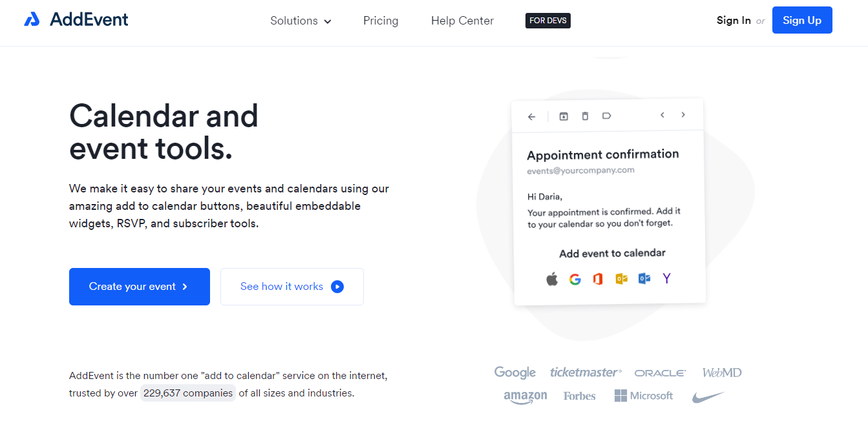Image resolution: width=868 pixels, height=421 pixels.
Task: Click See how it works button
Action: 292,287
